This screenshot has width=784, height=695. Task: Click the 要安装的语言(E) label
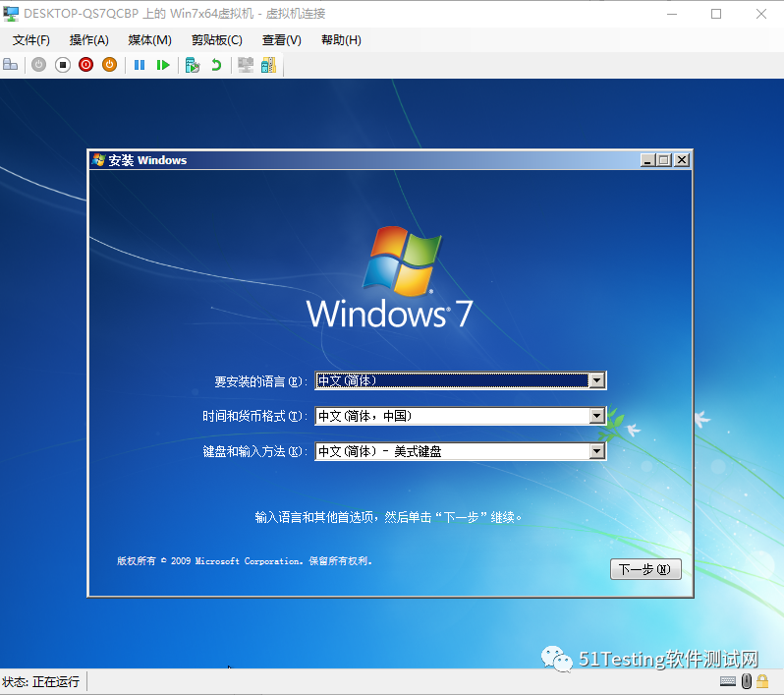tap(260, 381)
